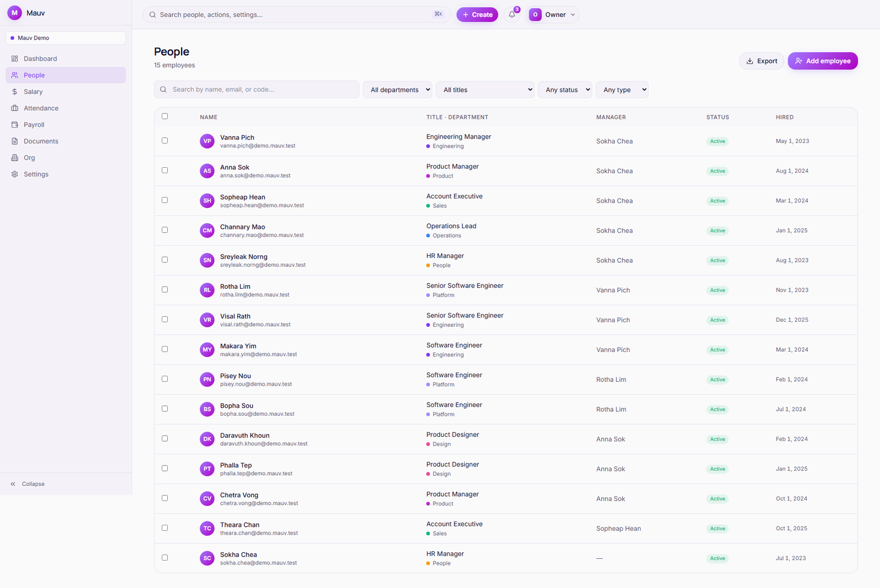
Task: Go to Dashboard in the sidebar
Action: 65,59
